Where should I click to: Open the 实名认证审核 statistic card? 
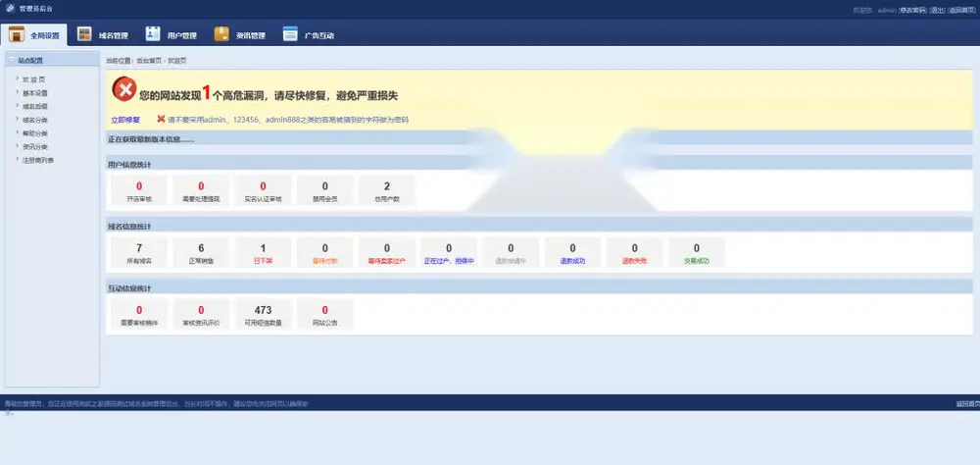coord(263,190)
